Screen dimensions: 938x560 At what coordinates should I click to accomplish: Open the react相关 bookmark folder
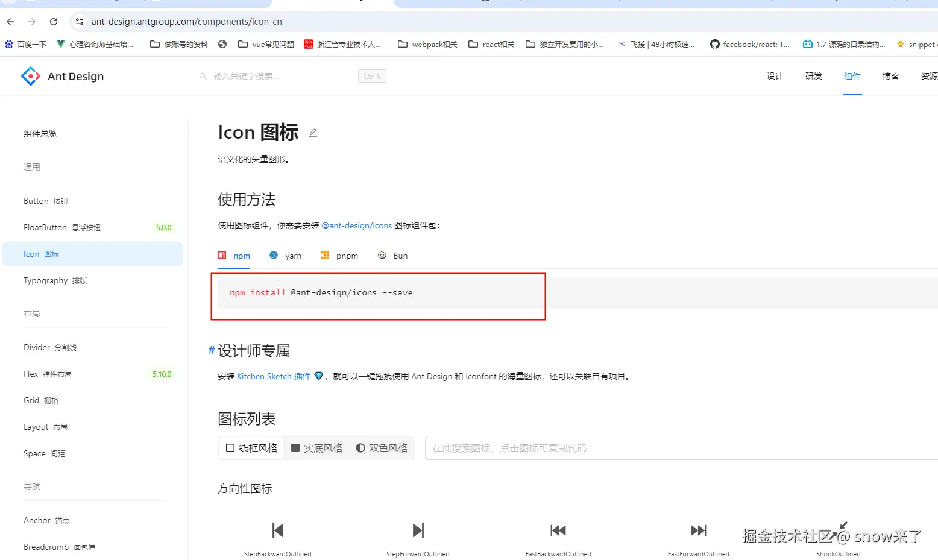[x=491, y=44]
